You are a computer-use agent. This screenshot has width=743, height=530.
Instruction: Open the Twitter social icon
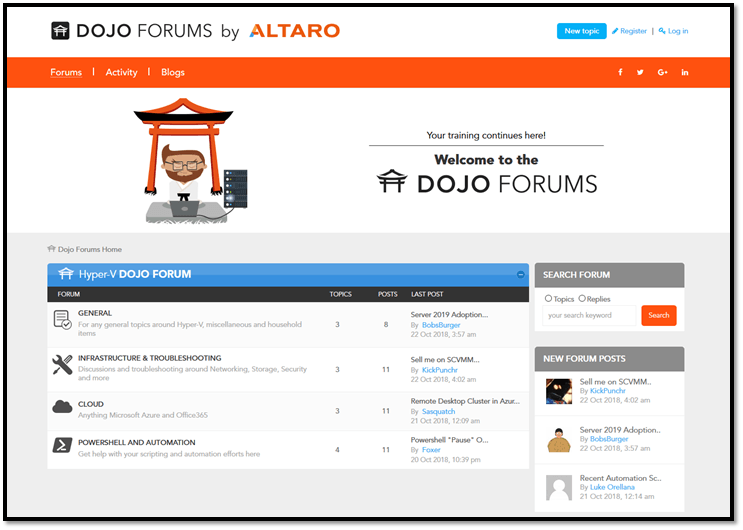pos(640,72)
